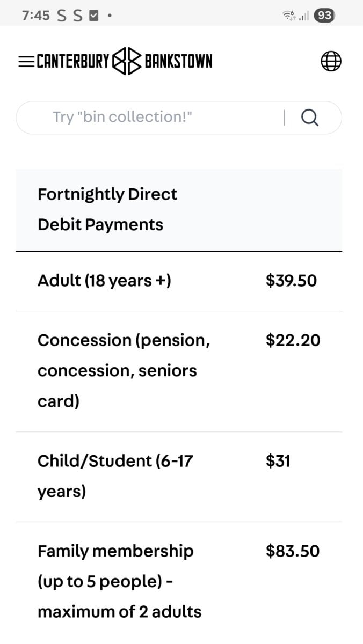This screenshot has width=363, height=644.
Task: Click the $83.50 family membership price
Action: [x=293, y=551]
